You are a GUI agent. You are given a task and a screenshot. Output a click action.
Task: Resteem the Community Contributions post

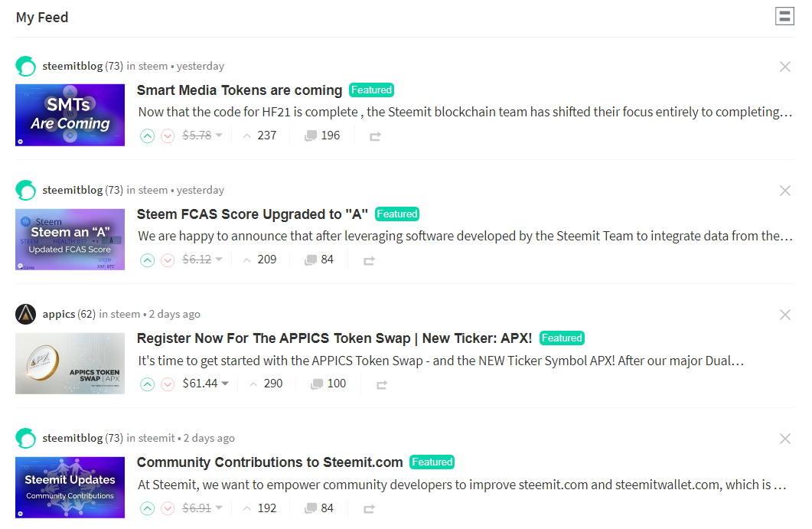coord(369,508)
